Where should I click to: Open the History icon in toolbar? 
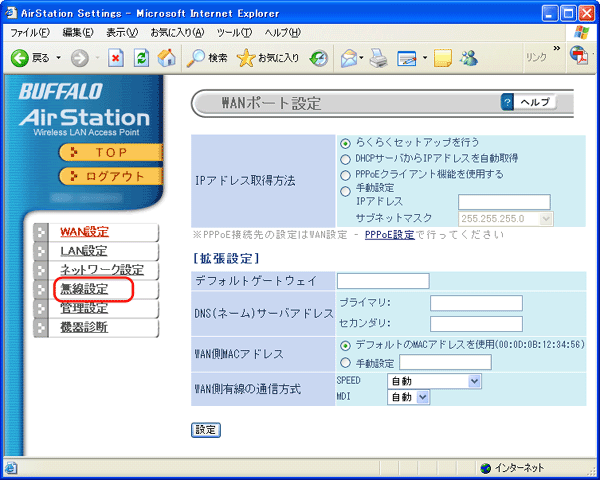[319, 58]
